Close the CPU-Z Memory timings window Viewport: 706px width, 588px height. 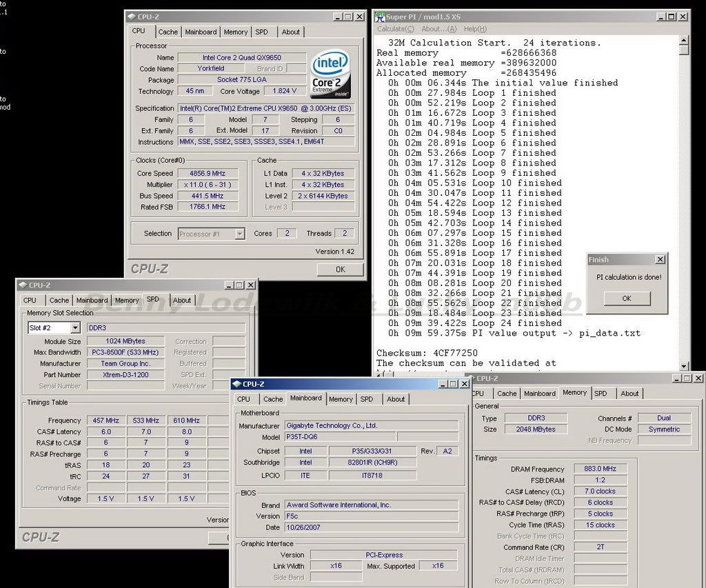(698, 378)
